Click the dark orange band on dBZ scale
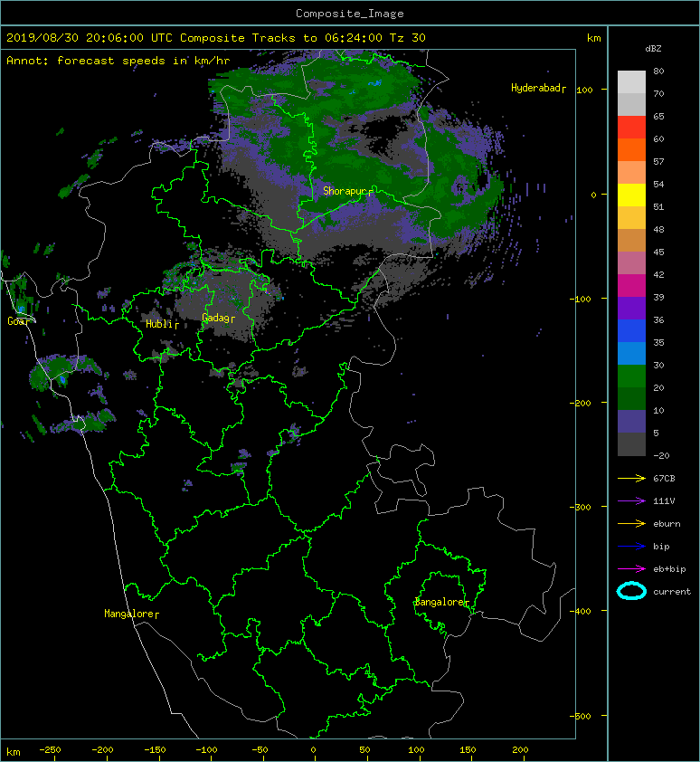 click(631, 149)
